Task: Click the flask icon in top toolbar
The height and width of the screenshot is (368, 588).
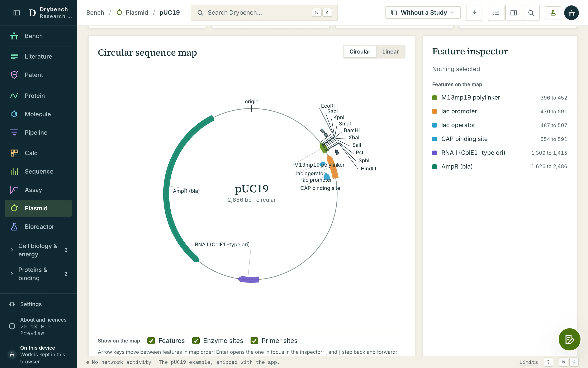Action: coord(553,13)
